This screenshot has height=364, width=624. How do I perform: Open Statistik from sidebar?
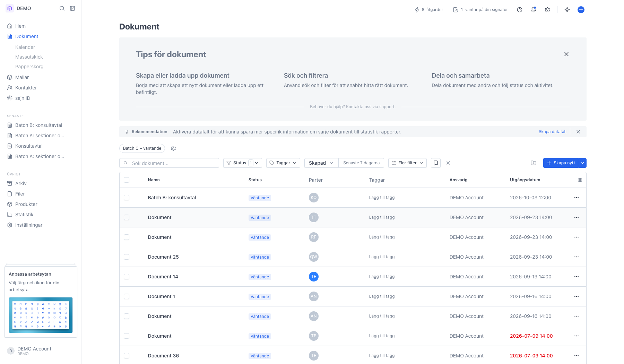point(24,215)
